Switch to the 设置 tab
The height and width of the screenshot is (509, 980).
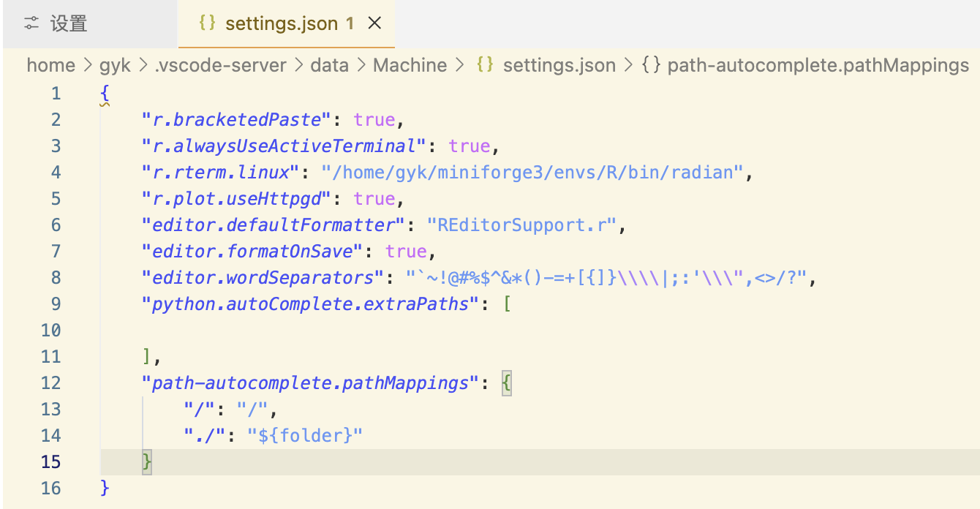[89, 23]
